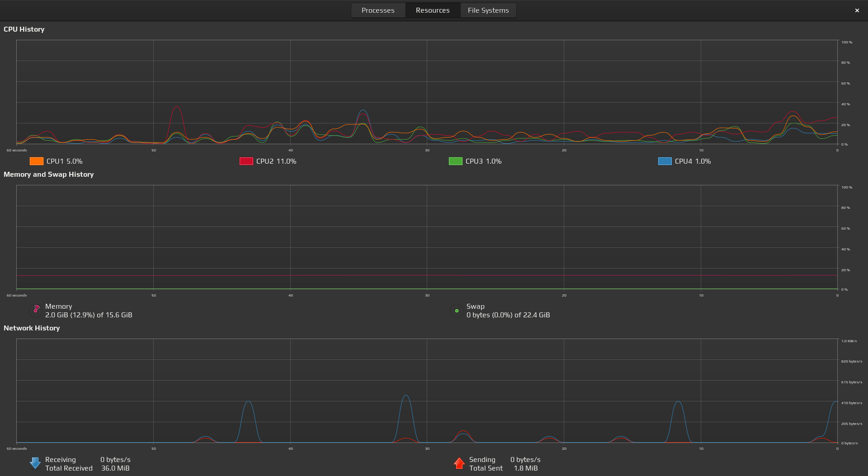The height and width of the screenshot is (476, 868).
Task: Click the red Sending up-arrow icon
Action: click(459, 463)
